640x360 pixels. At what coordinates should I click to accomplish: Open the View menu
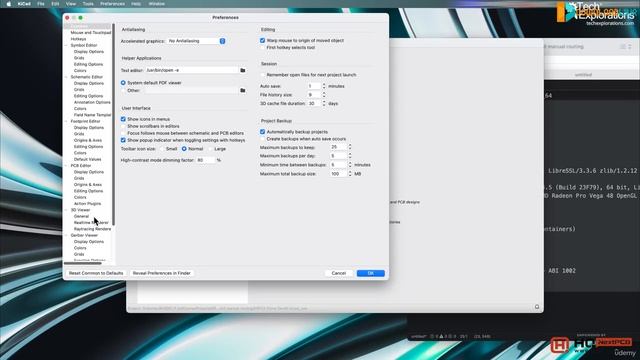[x=71, y=4]
